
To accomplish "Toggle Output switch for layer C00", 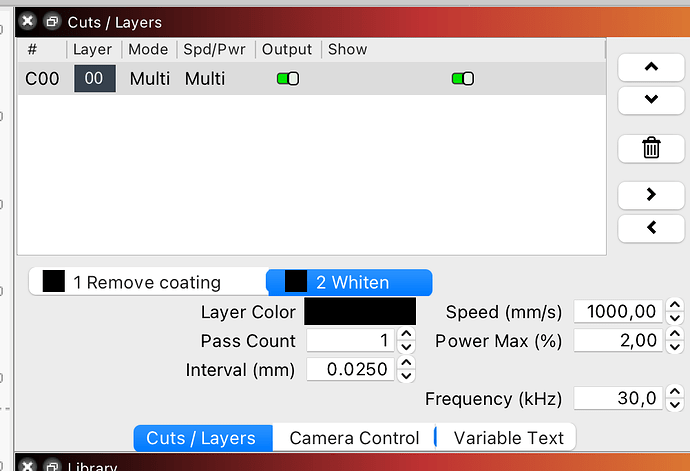I will (x=288, y=79).
